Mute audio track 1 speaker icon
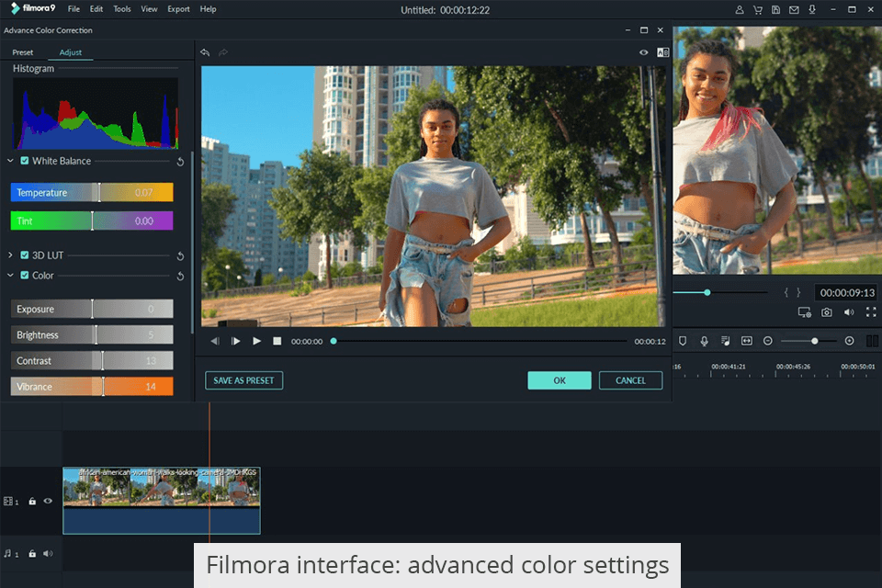Viewport: 882px width, 588px height. click(x=48, y=554)
